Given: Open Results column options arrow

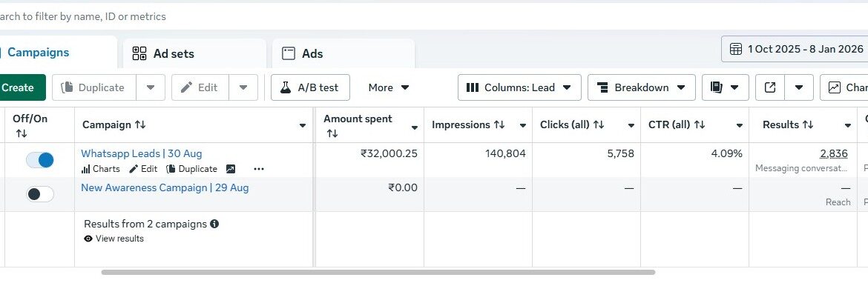Looking at the screenshot, I should pyautogui.click(x=847, y=126).
